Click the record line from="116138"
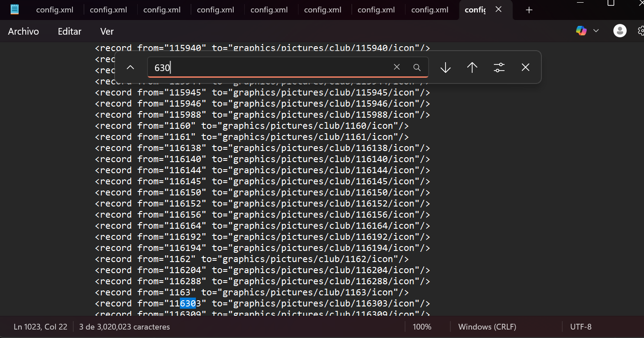The width and height of the screenshot is (644, 338). (x=262, y=148)
